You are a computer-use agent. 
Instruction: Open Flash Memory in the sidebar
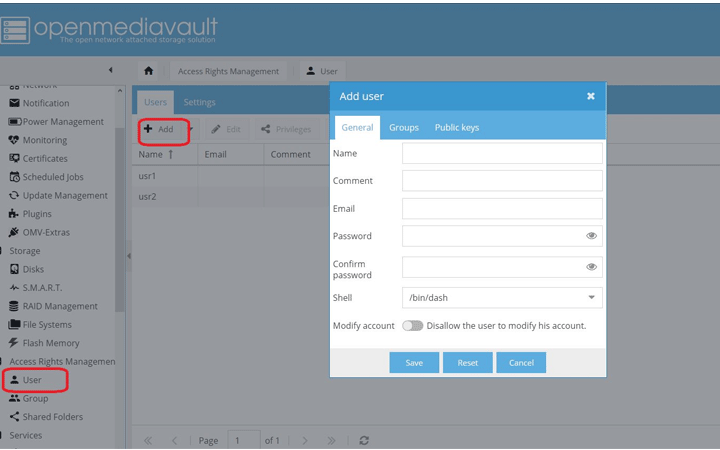click(44, 343)
